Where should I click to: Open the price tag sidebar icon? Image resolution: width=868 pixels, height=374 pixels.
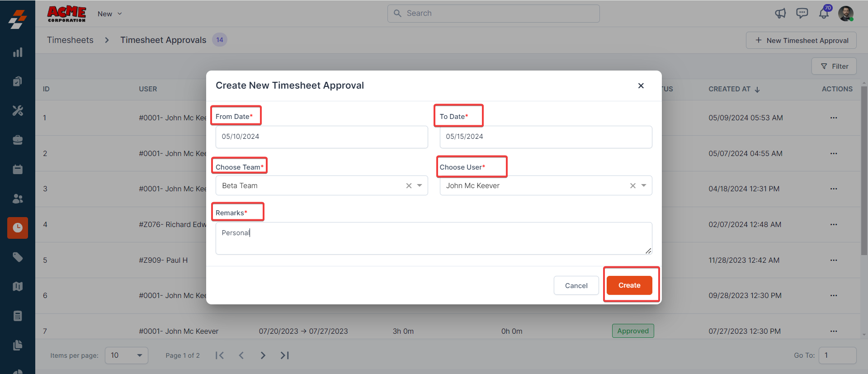coord(18,257)
